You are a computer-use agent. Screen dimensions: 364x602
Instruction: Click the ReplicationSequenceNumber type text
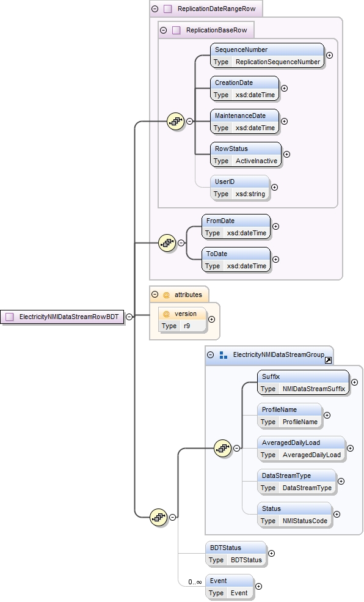click(278, 62)
